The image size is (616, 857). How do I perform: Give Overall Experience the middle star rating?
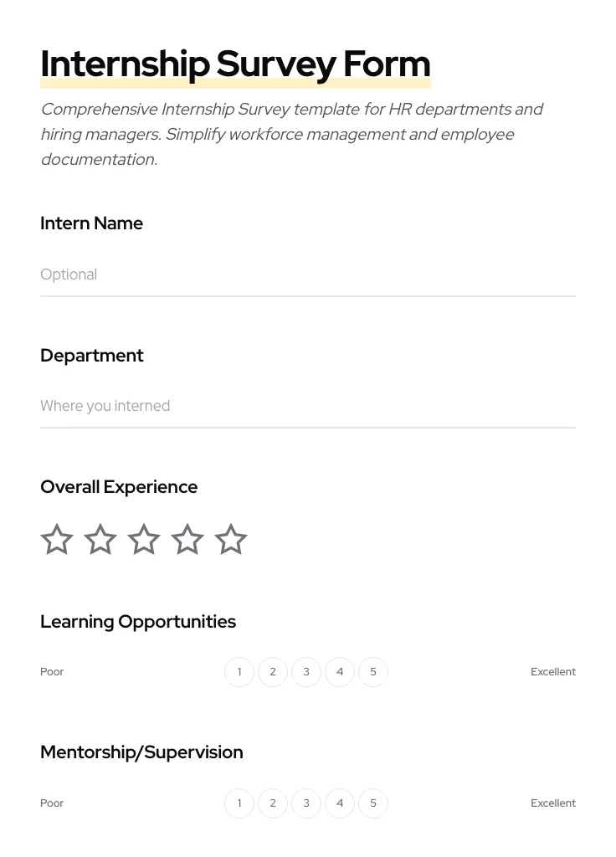(144, 539)
